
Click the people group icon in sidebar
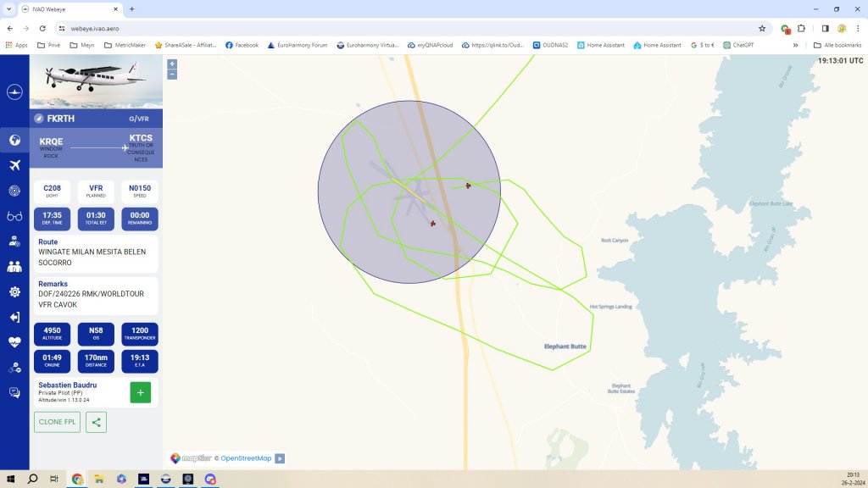14,267
